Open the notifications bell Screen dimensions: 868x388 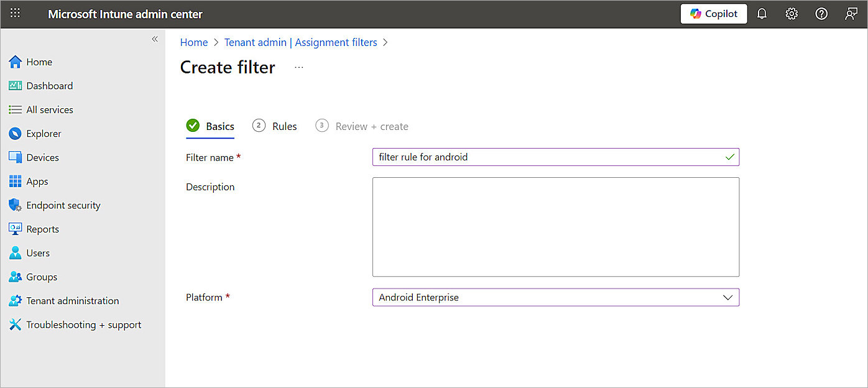[x=762, y=14]
